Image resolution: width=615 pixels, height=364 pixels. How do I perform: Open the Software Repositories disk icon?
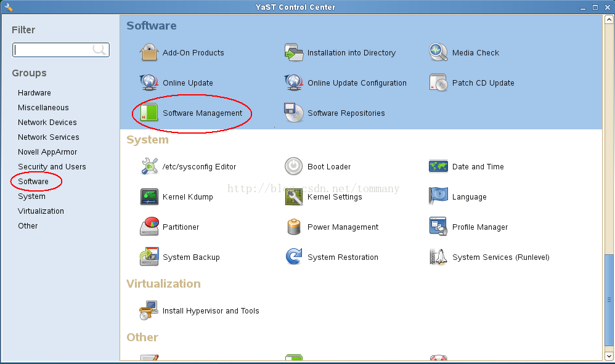(294, 113)
